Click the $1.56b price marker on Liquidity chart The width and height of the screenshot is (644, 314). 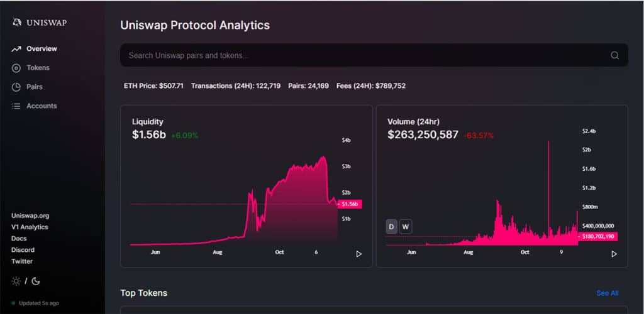coord(350,204)
